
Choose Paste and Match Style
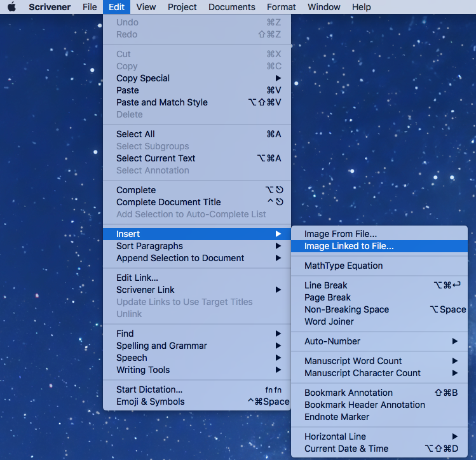click(x=197, y=102)
